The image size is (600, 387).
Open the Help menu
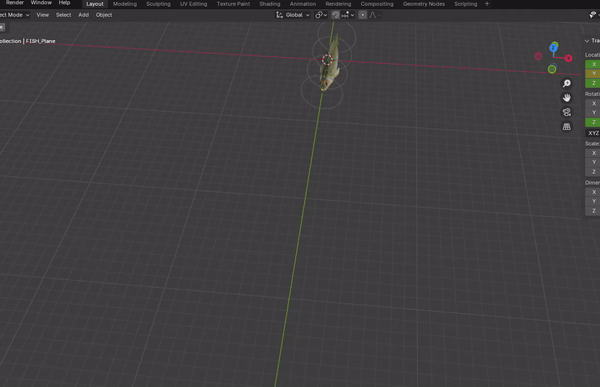pos(64,3)
